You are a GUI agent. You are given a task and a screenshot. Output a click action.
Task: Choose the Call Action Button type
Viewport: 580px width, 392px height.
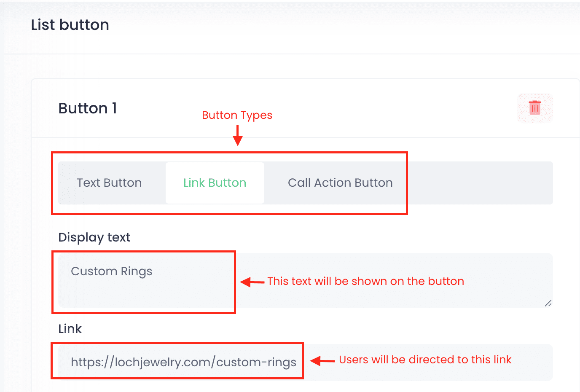click(340, 183)
